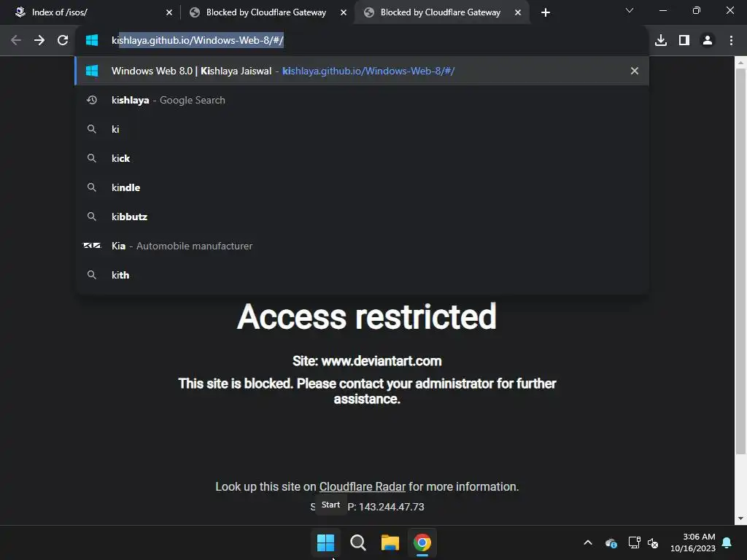Screen dimensions: 747x560
Task: Go back using the browser back arrow
Action: pyautogui.click(x=16, y=41)
